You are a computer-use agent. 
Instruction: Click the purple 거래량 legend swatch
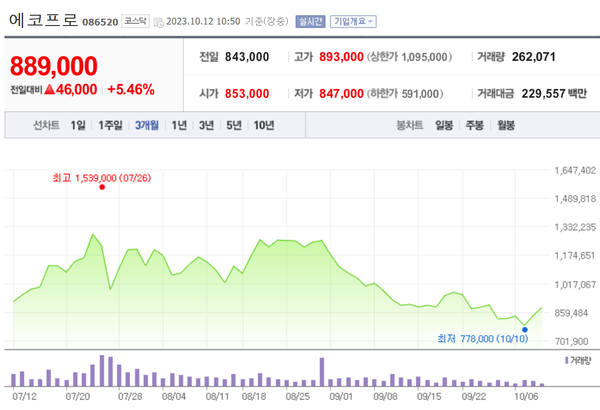567,359
